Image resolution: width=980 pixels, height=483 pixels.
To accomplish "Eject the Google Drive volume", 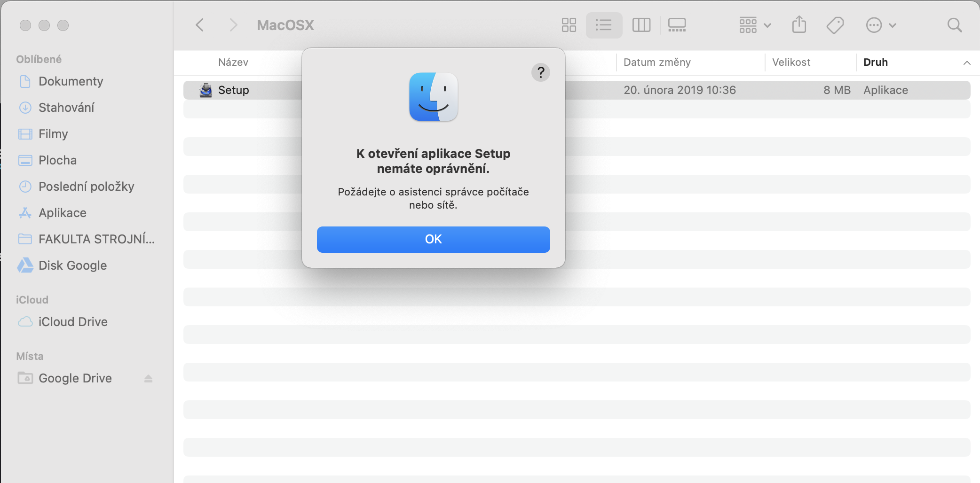I will point(148,378).
